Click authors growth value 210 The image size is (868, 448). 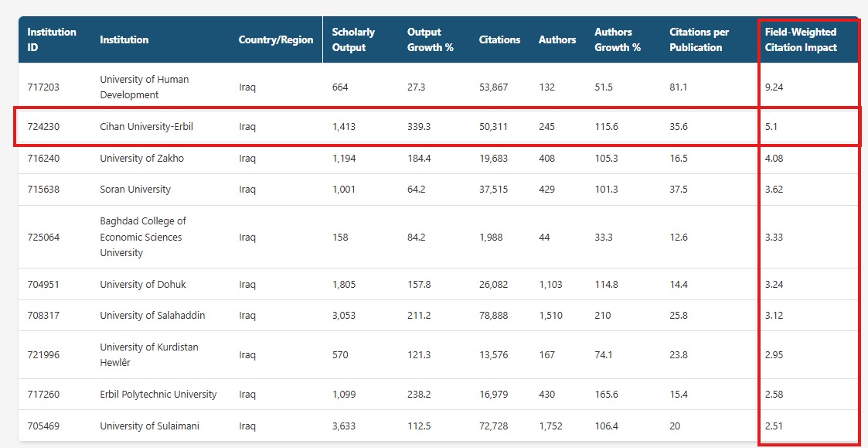click(x=603, y=316)
